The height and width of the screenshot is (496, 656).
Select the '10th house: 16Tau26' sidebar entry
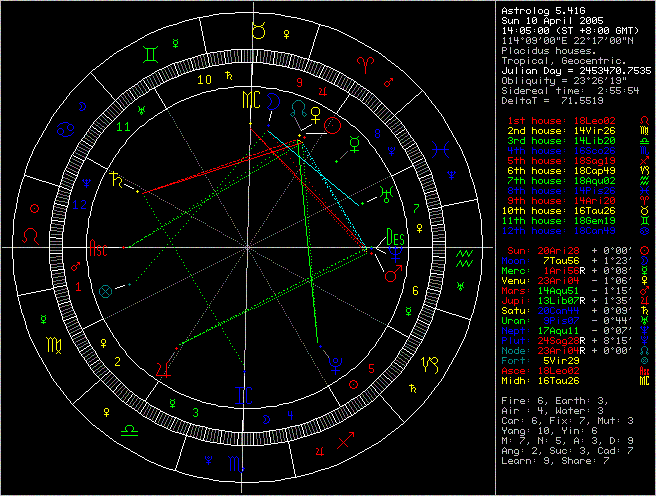click(x=573, y=209)
